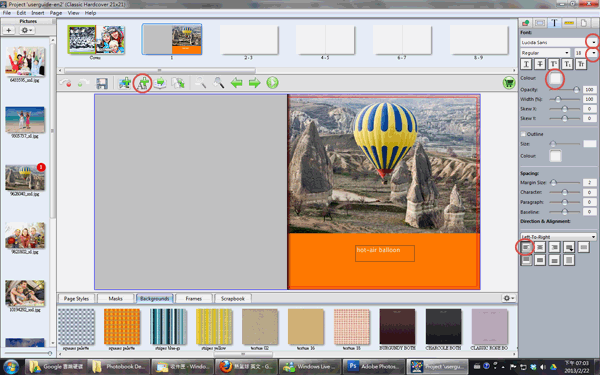Click the text Colour swatch
This screenshot has width=600, height=375.
[555, 78]
